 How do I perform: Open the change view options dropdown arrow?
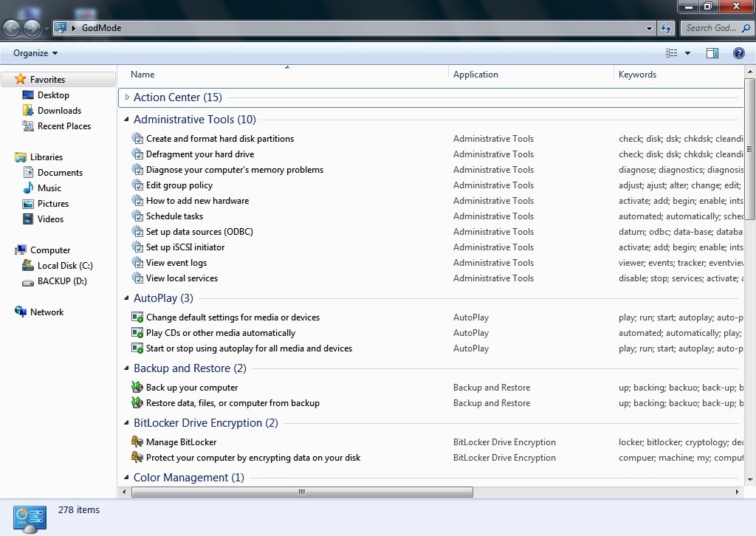pyautogui.click(x=687, y=53)
